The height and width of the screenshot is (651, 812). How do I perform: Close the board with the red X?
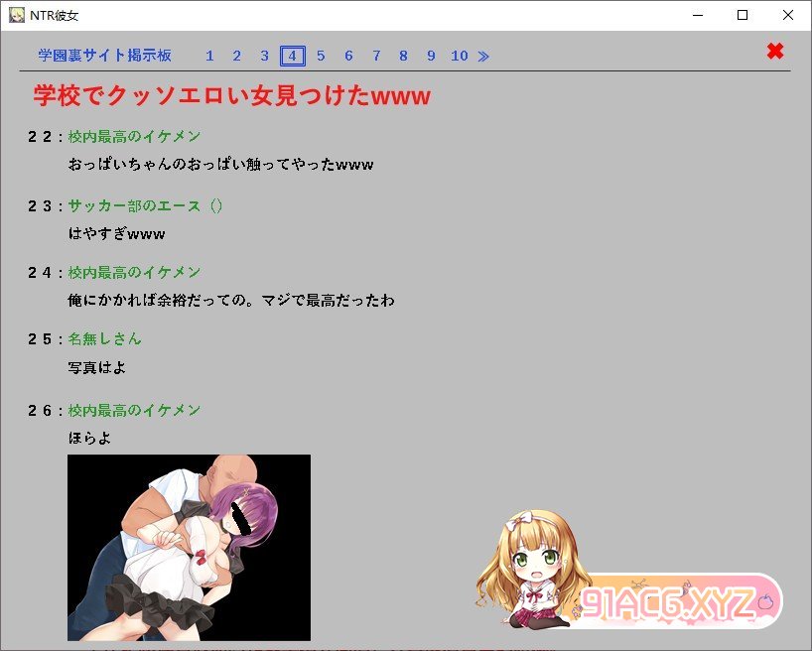click(775, 52)
